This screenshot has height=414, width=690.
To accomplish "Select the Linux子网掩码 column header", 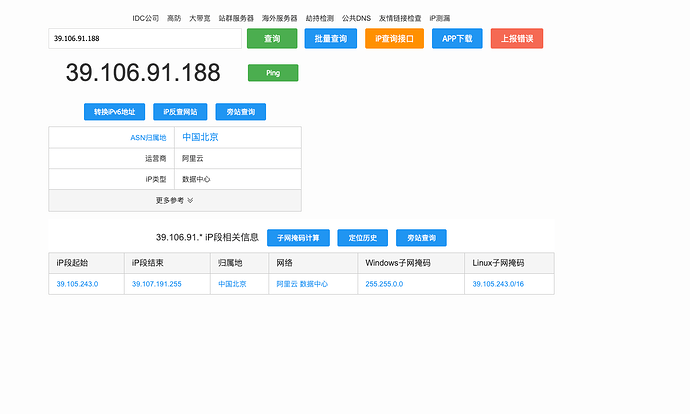I will tap(498, 263).
